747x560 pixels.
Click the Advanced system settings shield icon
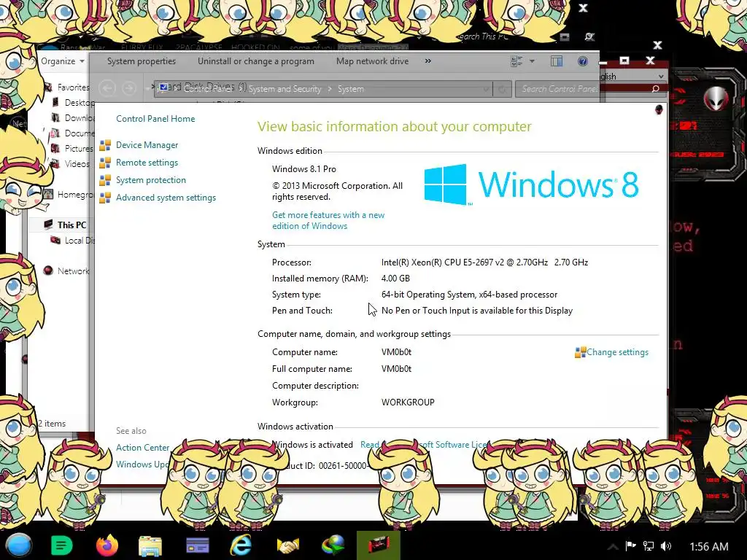coord(105,198)
